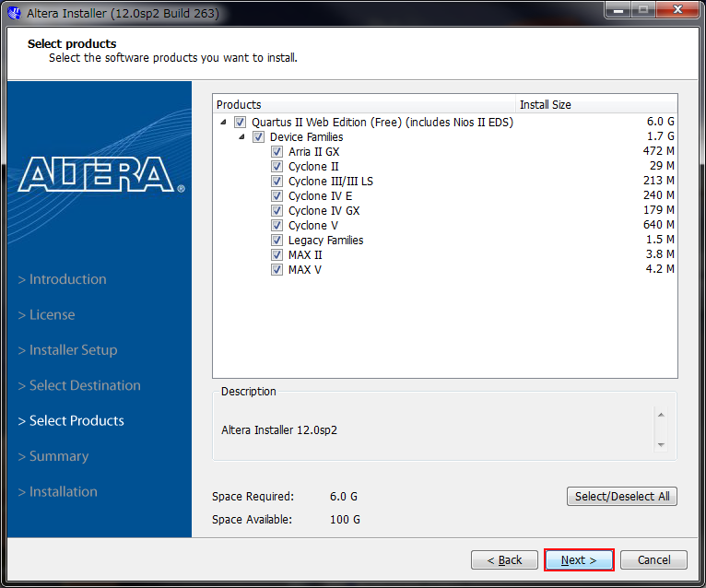Screen dimensions: 706x588
Task: Click the Altera installer title bar icon
Action: click(15, 13)
